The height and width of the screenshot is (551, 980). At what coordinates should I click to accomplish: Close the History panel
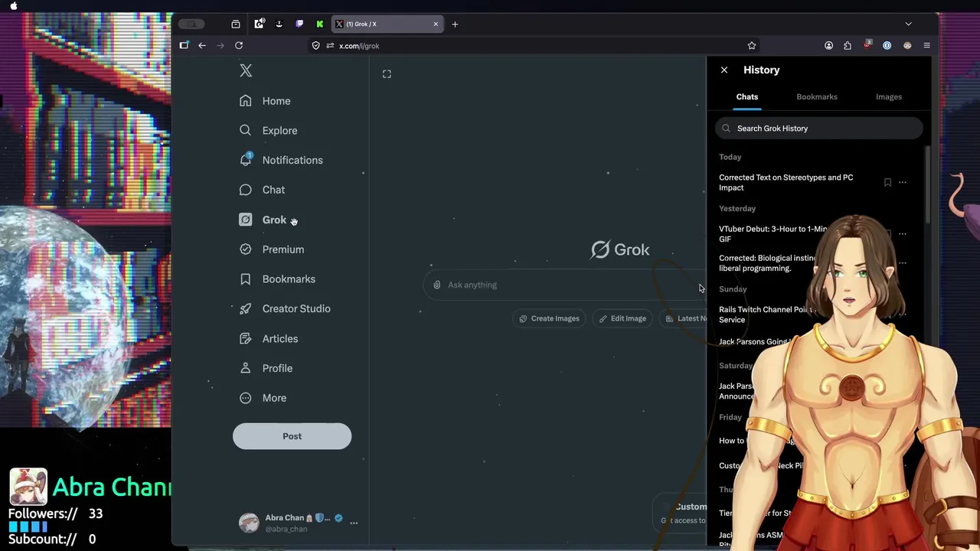tap(724, 70)
